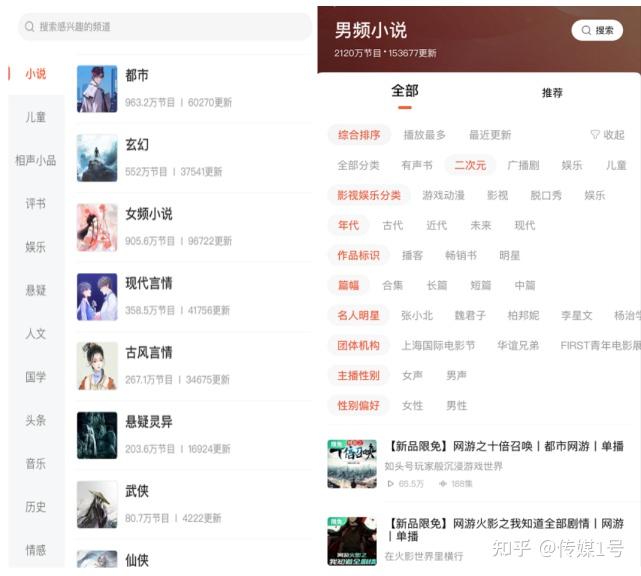
Task: Collapse filters with 收起
Action: click(614, 135)
